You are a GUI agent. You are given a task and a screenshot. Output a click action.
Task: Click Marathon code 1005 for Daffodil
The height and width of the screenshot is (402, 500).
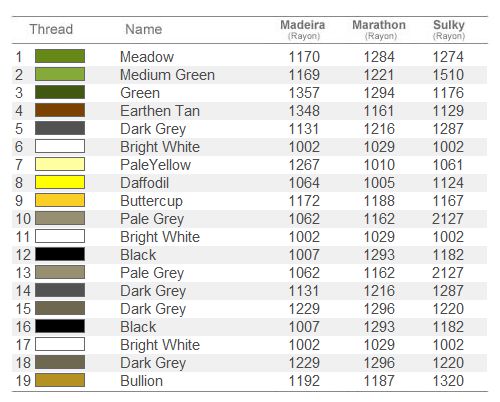pyautogui.click(x=379, y=183)
